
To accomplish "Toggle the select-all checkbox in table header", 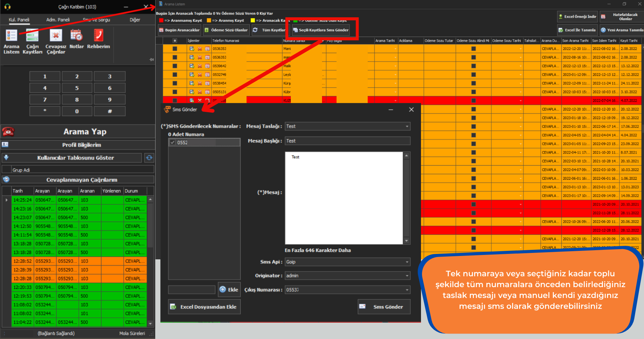I will (175, 41).
